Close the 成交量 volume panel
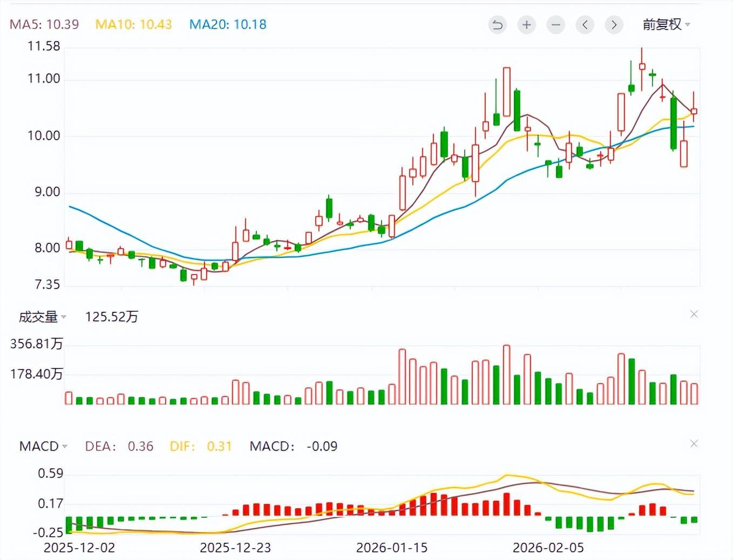733x560 pixels. pos(694,314)
